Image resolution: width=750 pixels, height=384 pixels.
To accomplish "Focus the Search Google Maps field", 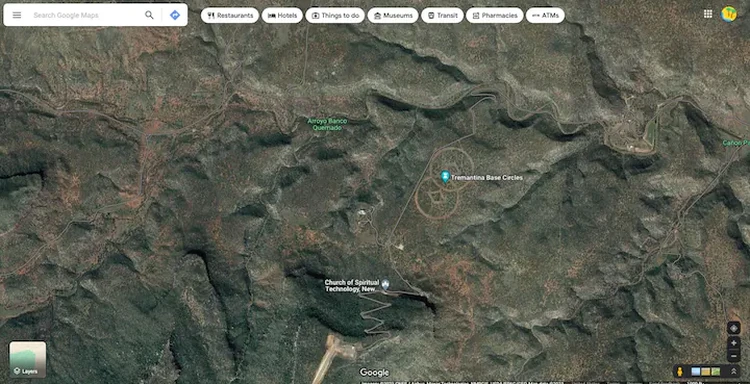I will [86, 15].
